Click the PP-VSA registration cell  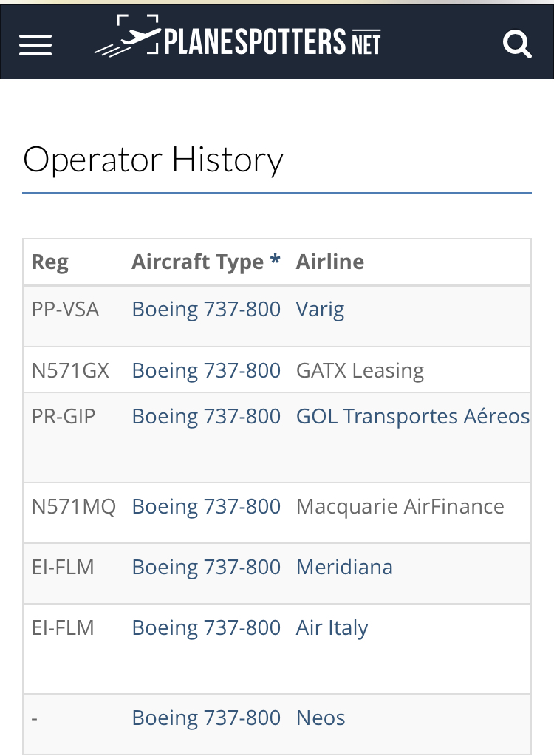click(x=65, y=309)
